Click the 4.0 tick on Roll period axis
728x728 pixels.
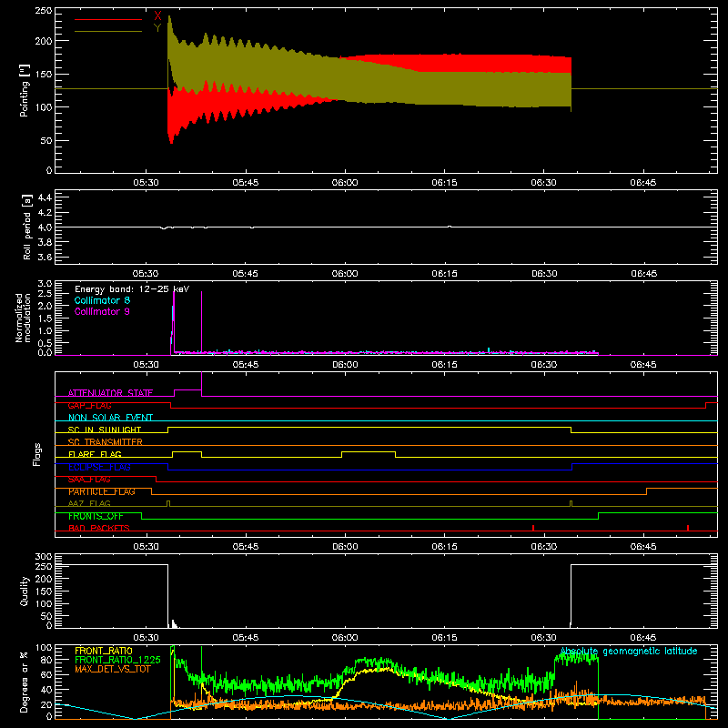tap(45, 227)
